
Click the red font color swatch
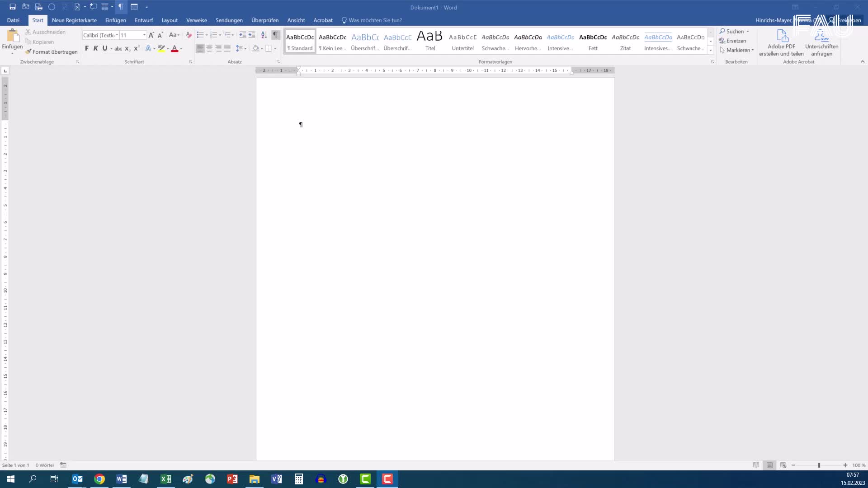(175, 48)
